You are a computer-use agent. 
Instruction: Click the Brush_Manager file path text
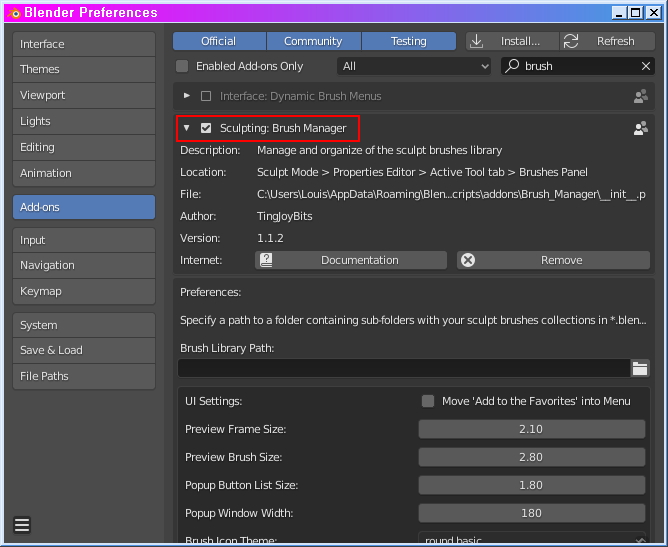coord(451,195)
